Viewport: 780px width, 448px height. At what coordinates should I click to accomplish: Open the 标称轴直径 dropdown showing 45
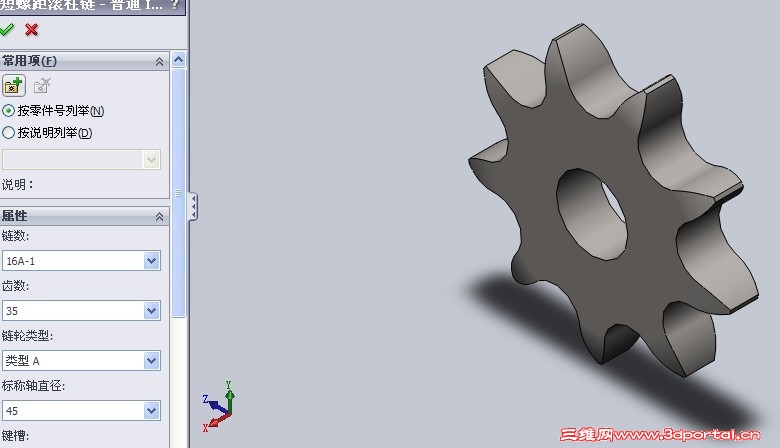[x=152, y=411]
